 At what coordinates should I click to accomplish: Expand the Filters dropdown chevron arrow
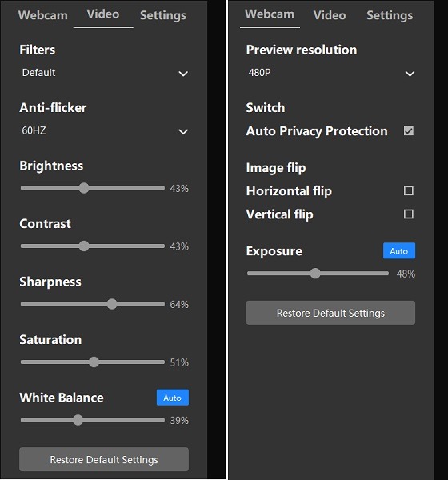pos(183,74)
